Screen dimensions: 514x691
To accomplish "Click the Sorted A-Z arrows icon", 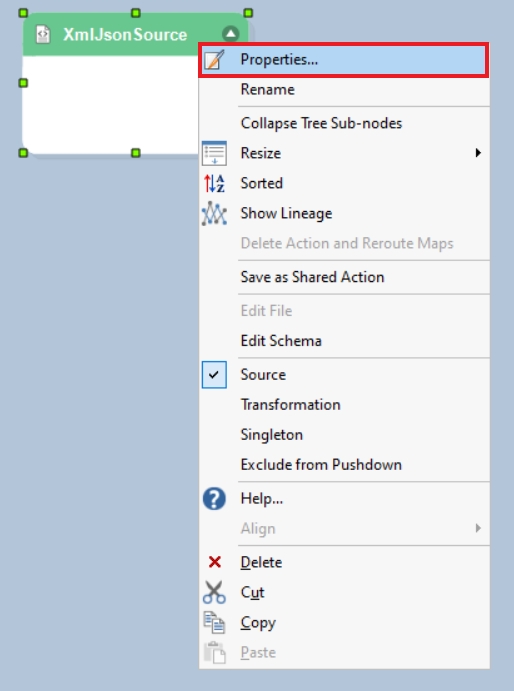I will tap(215, 183).
